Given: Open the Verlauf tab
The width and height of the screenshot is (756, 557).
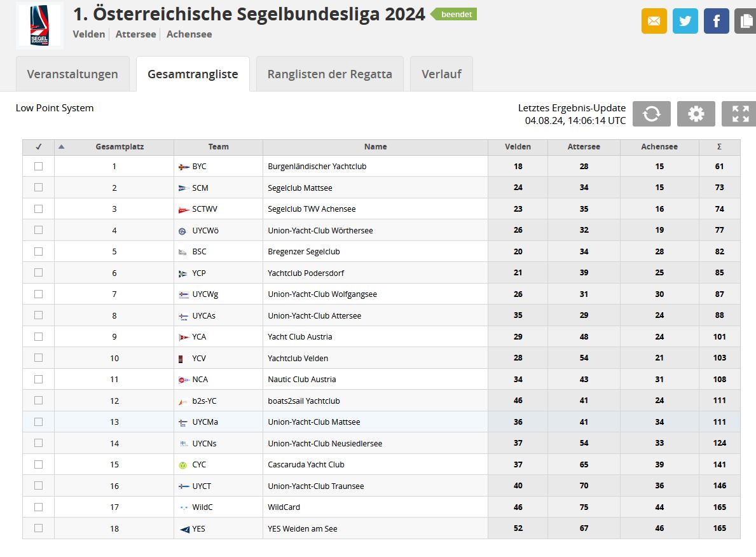Looking at the screenshot, I should tap(441, 74).
